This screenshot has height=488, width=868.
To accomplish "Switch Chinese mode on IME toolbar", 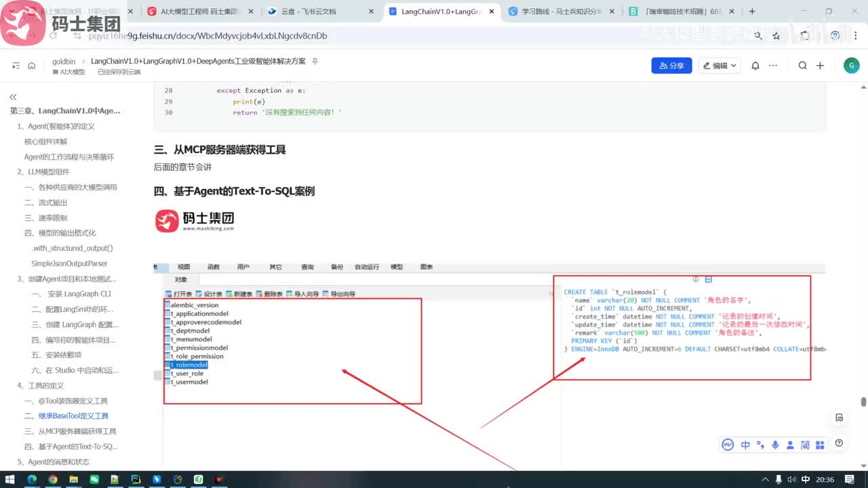I will click(745, 445).
